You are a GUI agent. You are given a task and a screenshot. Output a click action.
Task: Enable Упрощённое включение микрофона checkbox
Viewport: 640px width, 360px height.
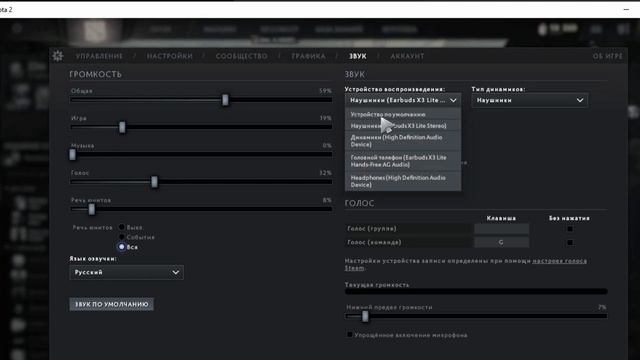(x=350, y=335)
